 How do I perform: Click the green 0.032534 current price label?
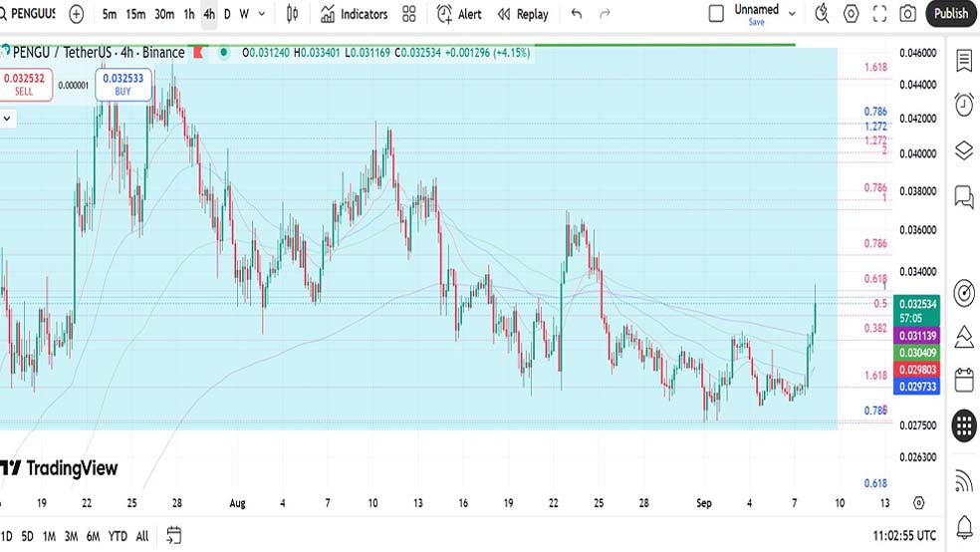917,311
